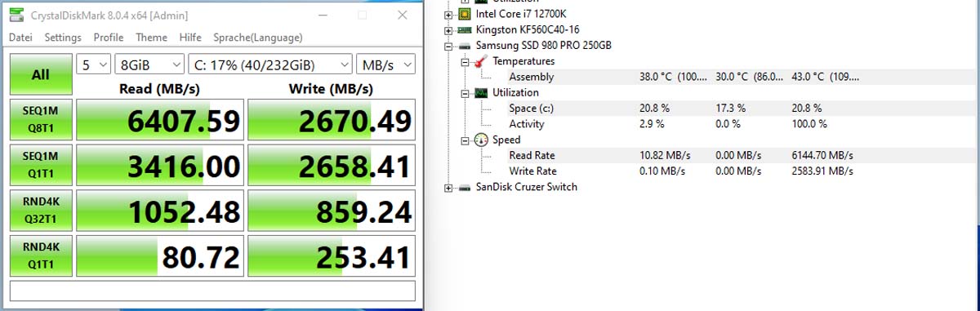Click the SanDisk Cruzer Switch drive icon

(x=464, y=187)
